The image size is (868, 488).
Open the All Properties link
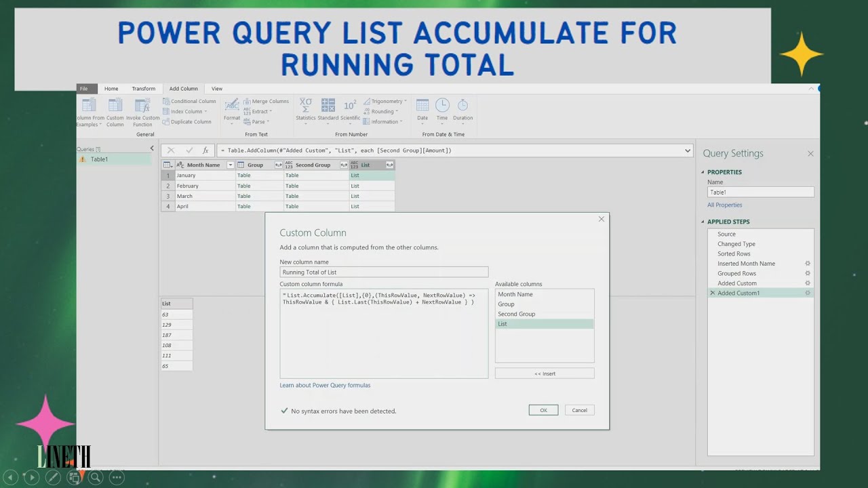[x=725, y=205]
